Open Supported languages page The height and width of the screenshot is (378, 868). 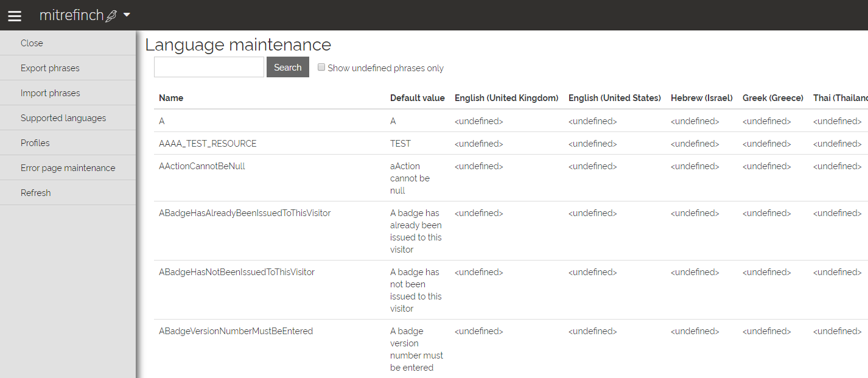tap(63, 118)
